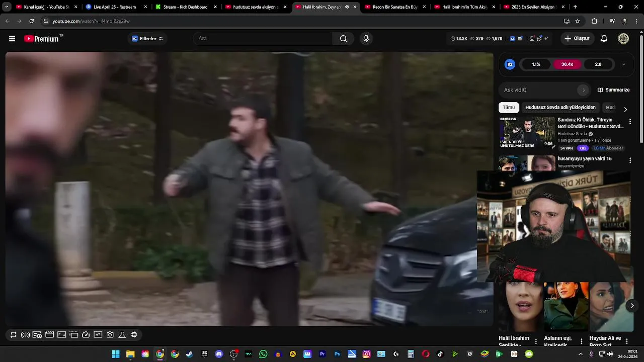644x362 pixels.
Task: Open more options for husamyuyu yayın vakti 16
Action: point(630,160)
